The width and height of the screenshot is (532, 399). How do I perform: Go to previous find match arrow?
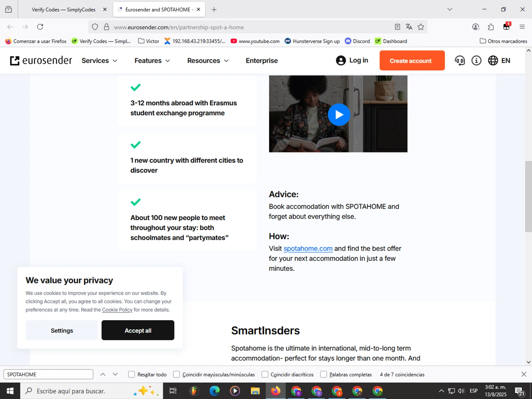pyautogui.click(x=103, y=374)
